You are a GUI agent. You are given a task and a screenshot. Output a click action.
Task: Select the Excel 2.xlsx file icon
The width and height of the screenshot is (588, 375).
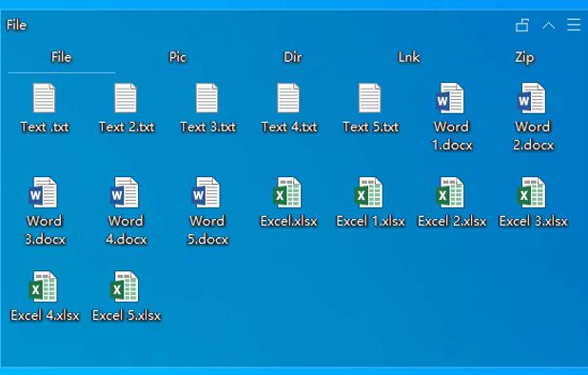450,192
